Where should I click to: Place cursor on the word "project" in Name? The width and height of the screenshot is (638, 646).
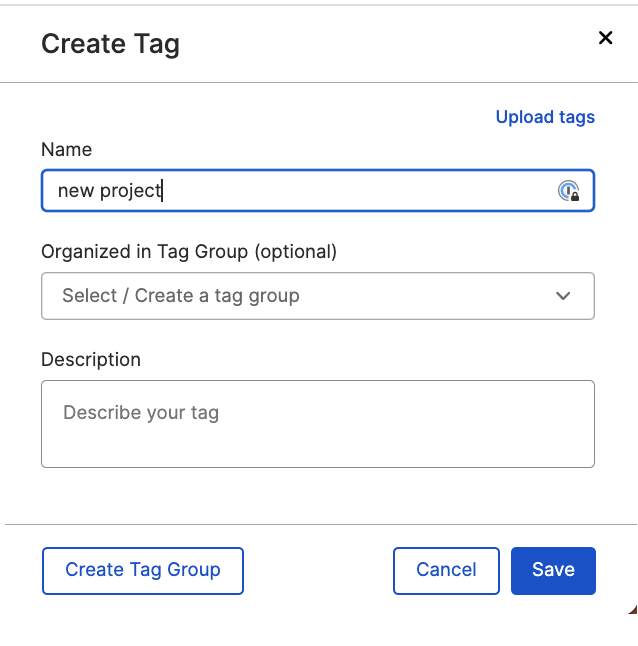tap(131, 192)
